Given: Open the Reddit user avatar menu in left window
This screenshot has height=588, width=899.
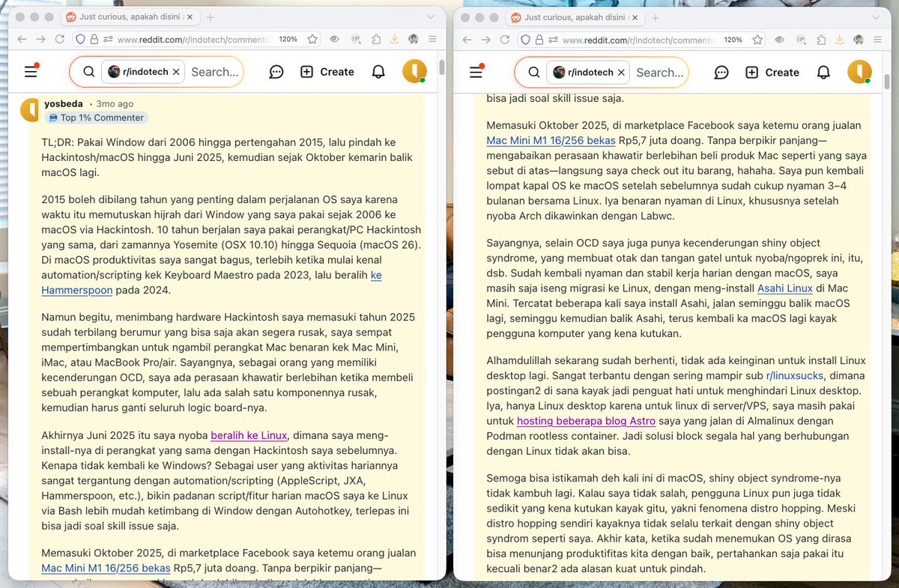Looking at the screenshot, I should tap(414, 71).
